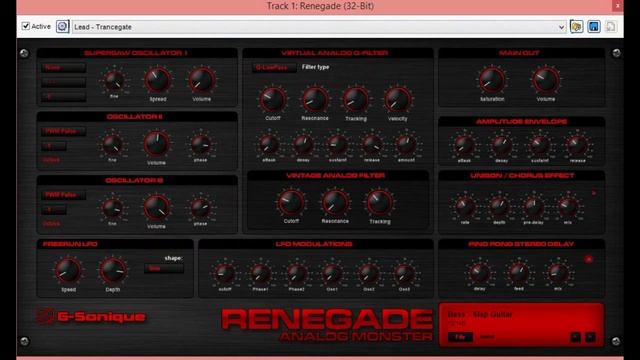Viewport: 640px width, 360px height.
Task: Click Main Out Volume knob
Action: pos(546,80)
